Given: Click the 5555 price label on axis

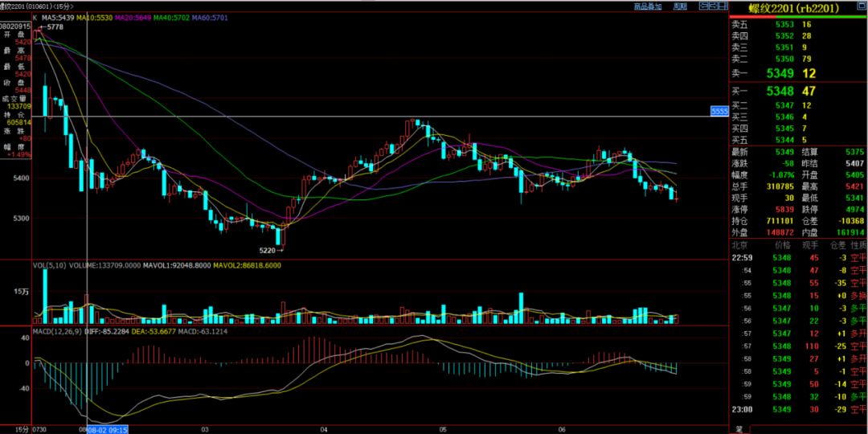Looking at the screenshot, I should (x=719, y=111).
